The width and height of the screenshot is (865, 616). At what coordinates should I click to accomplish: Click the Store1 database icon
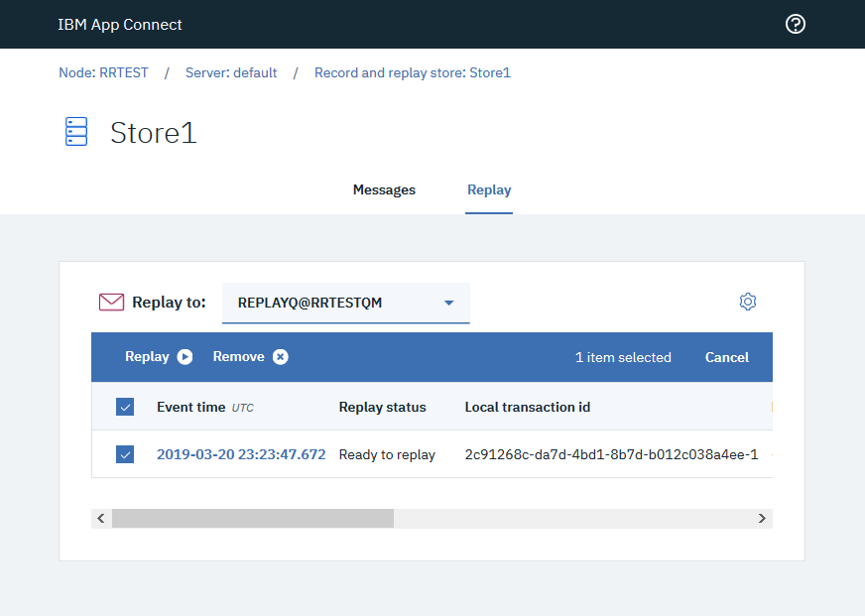[76, 131]
